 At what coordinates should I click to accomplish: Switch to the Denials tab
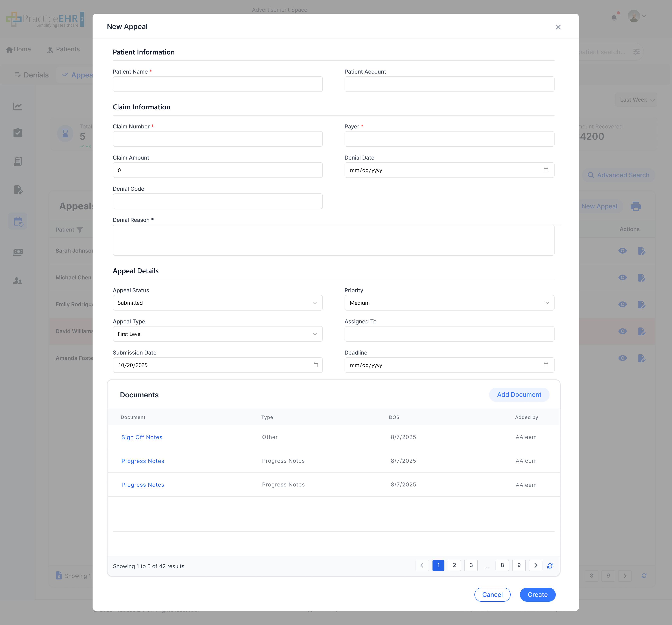click(32, 75)
